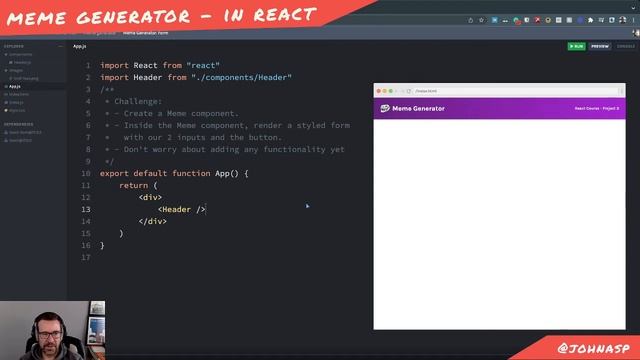The width and height of the screenshot is (640, 360).
Task: Click the Meme Generator title in preview
Action: [418, 109]
